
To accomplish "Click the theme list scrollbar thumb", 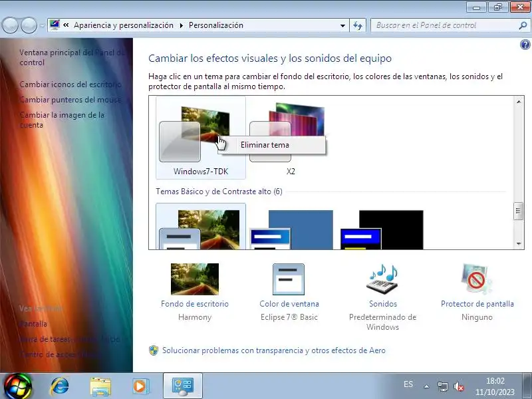I will point(519,211).
